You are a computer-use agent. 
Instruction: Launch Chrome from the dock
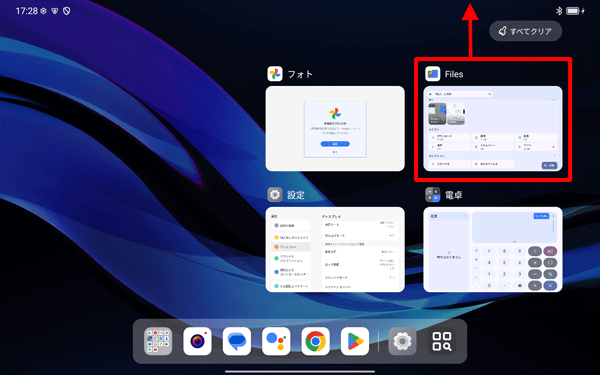[x=316, y=341]
